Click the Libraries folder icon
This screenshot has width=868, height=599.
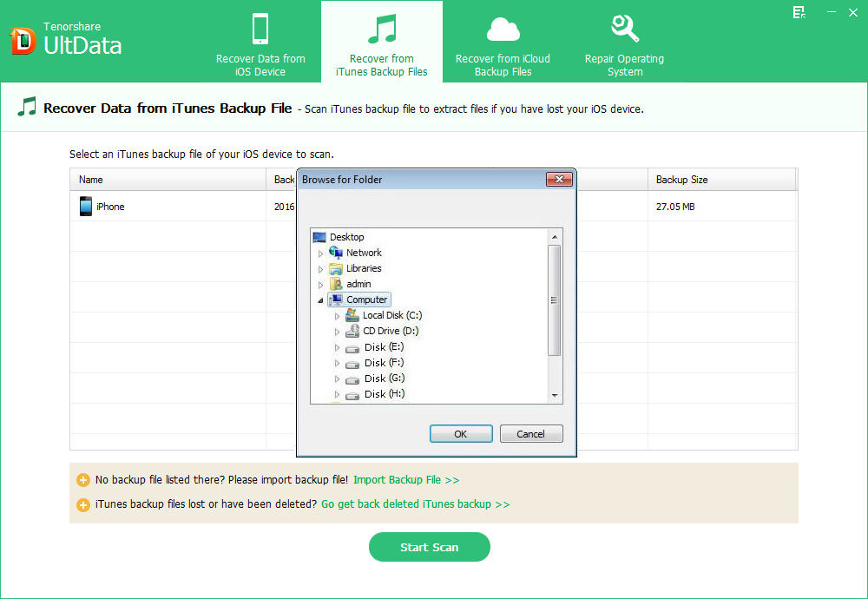pos(335,268)
